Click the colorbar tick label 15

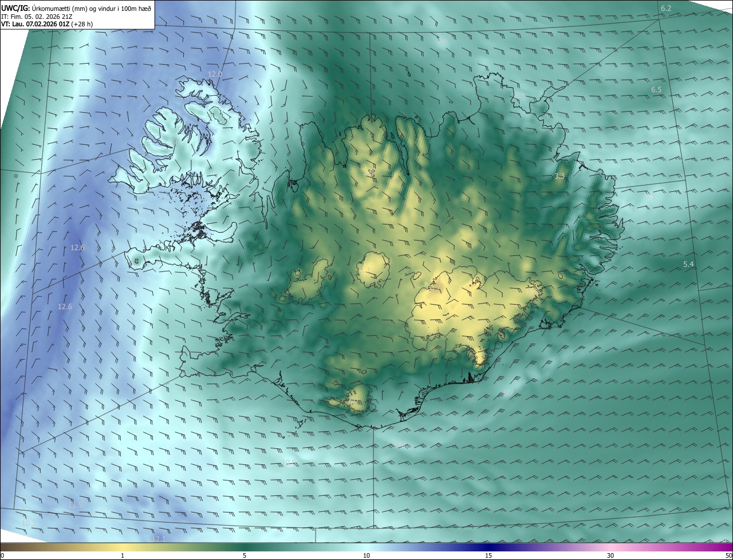(488, 555)
